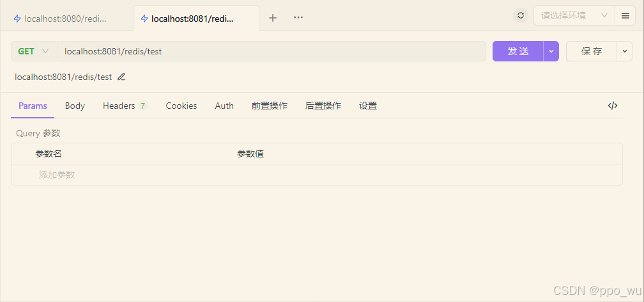Expand the 发送 button dropdown arrow
The image size is (644, 302).
pyautogui.click(x=551, y=51)
